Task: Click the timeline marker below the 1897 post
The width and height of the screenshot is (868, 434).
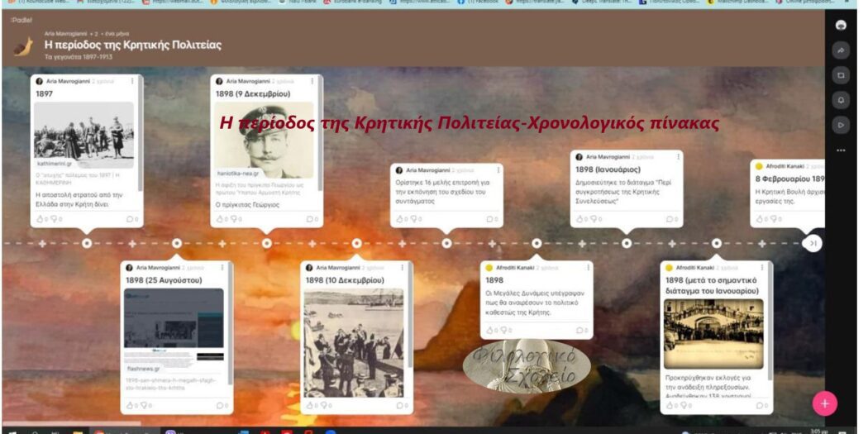Action: tap(87, 243)
